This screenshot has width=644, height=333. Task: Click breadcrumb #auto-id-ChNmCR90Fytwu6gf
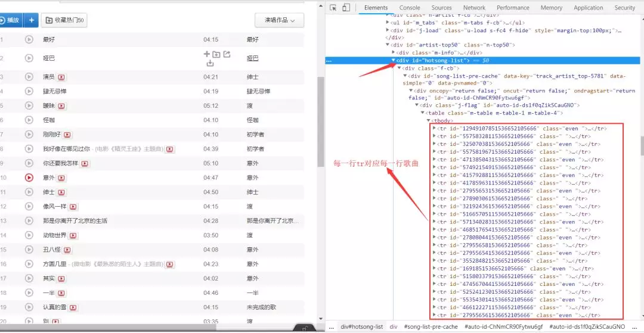pyautogui.click(x=503, y=327)
